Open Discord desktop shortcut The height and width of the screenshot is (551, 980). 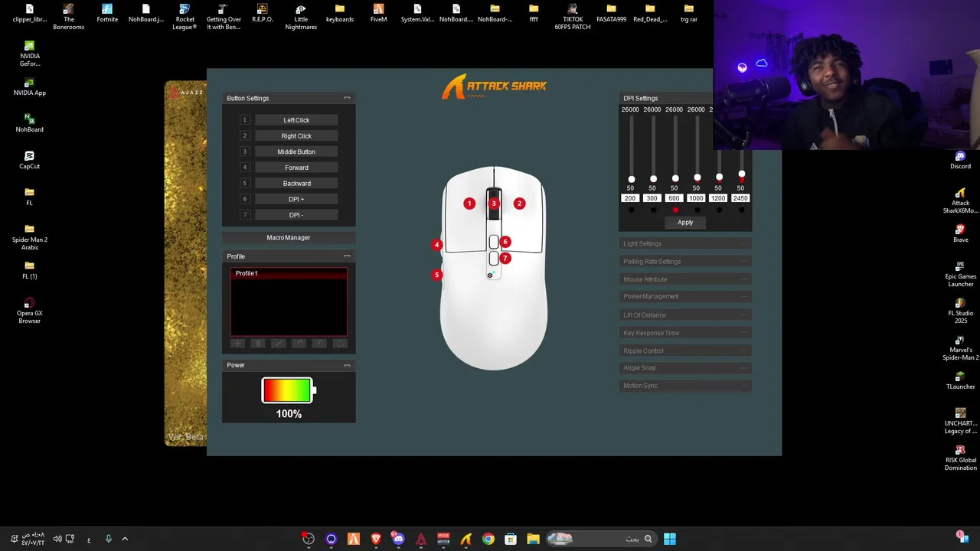(x=960, y=160)
